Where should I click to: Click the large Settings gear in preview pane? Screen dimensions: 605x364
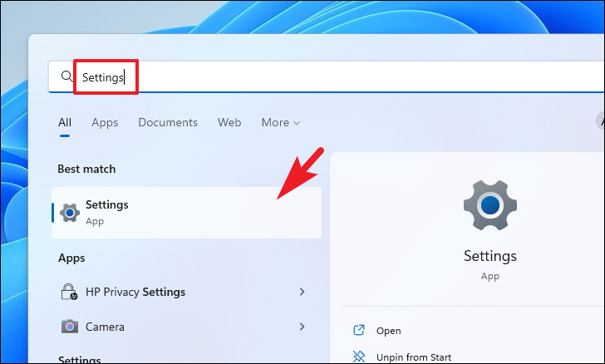tap(490, 205)
